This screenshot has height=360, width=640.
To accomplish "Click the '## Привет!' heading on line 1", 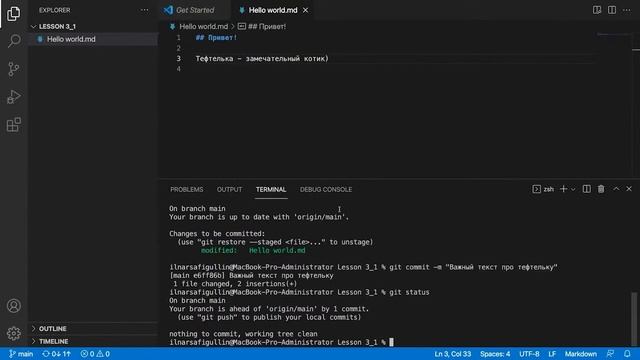I will click(x=216, y=38).
